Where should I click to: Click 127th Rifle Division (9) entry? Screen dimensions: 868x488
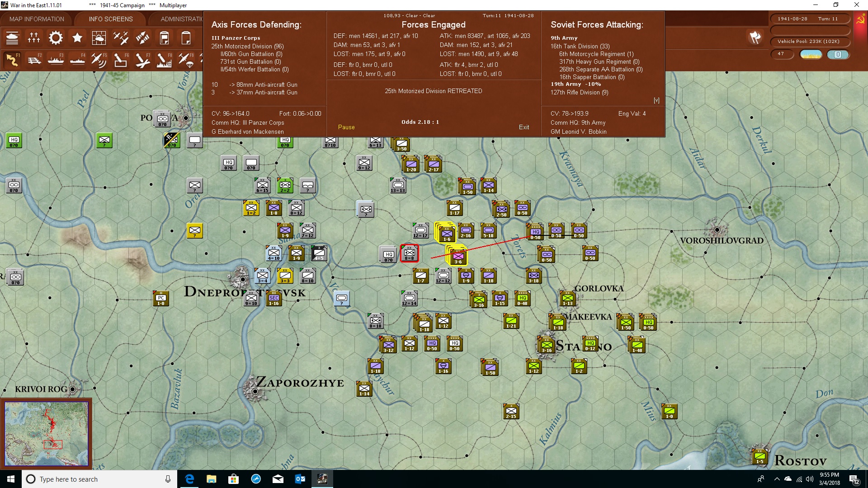[x=579, y=92]
